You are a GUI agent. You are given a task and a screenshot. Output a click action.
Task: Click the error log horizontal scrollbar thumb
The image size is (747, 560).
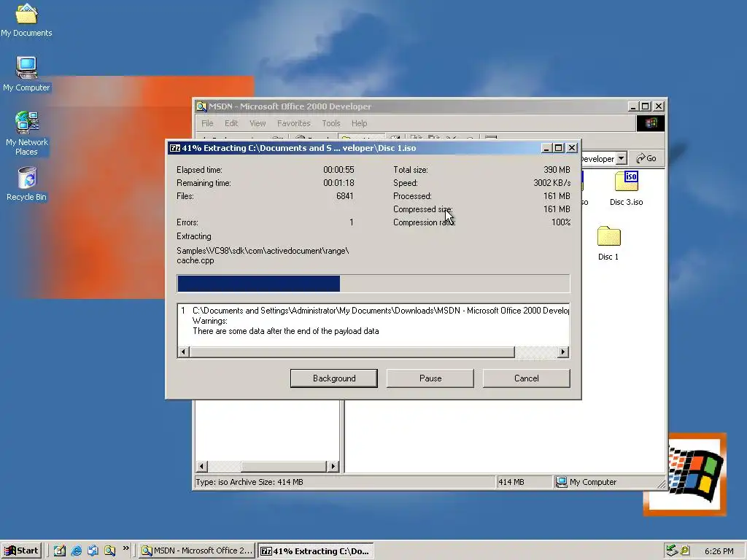(x=352, y=352)
